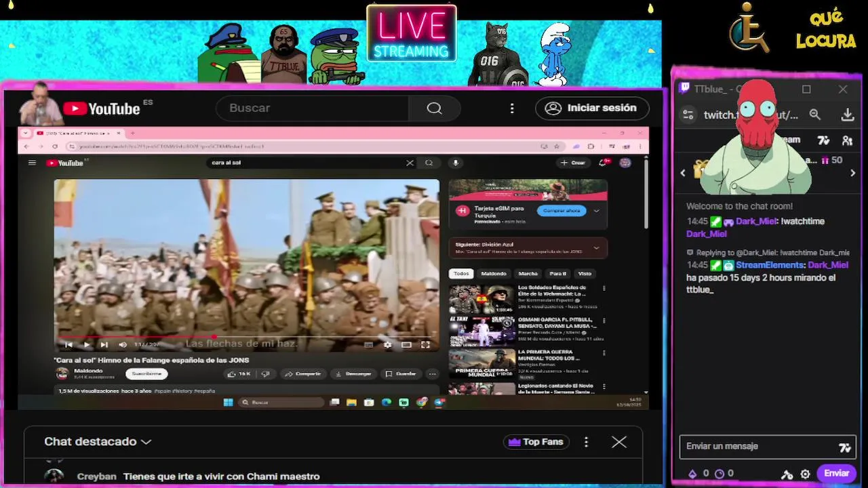
Task: Skip to the previous video
Action: (x=68, y=345)
